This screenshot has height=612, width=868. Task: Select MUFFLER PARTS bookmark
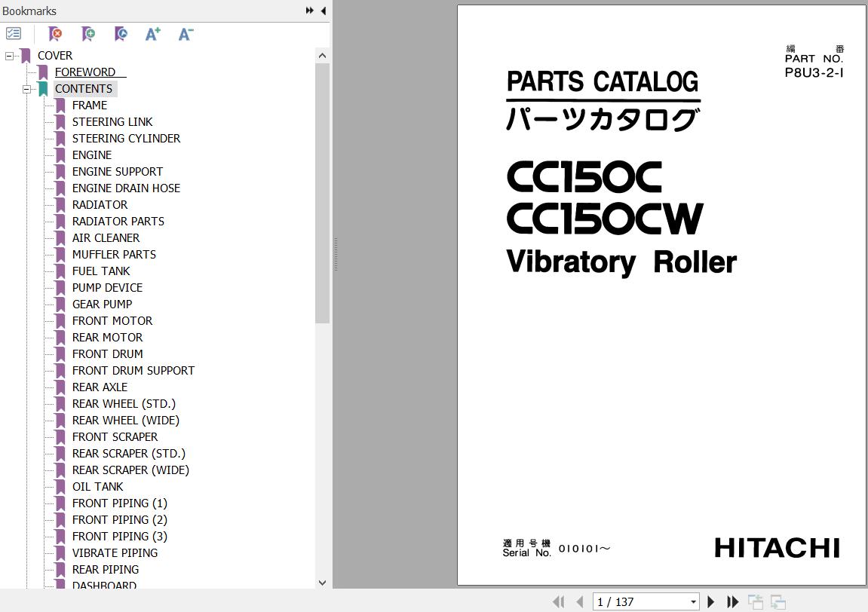(x=114, y=255)
